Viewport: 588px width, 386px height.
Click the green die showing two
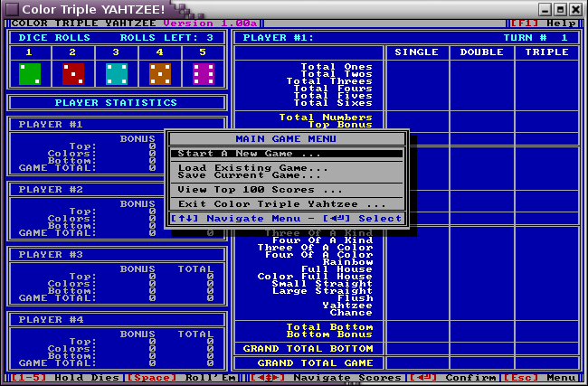(x=30, y=74)
